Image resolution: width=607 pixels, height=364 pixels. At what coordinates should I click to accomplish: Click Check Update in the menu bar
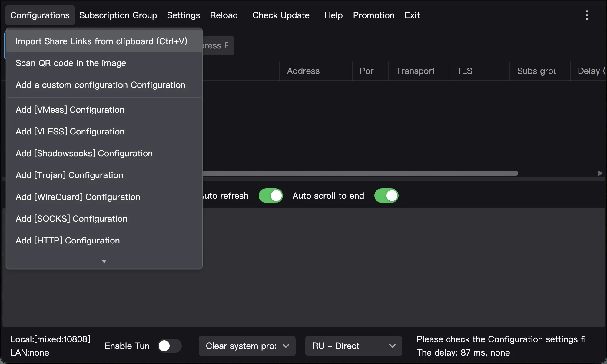pos(281,15)
